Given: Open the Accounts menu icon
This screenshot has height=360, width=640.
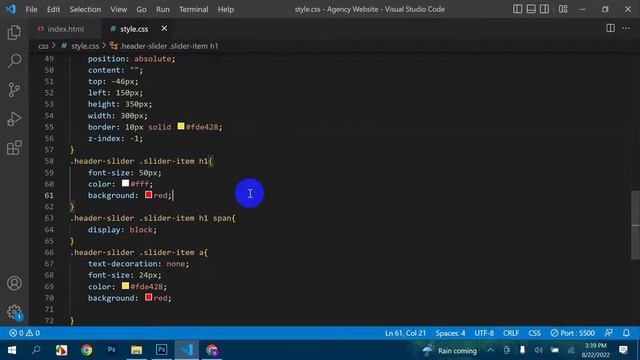Looking at the screenshot, I should 14,283.
